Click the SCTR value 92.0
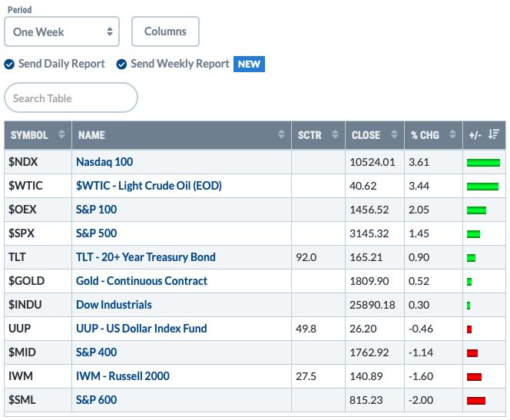The width and height of the screenshot is (510, 420). click(x=306, y=257)
